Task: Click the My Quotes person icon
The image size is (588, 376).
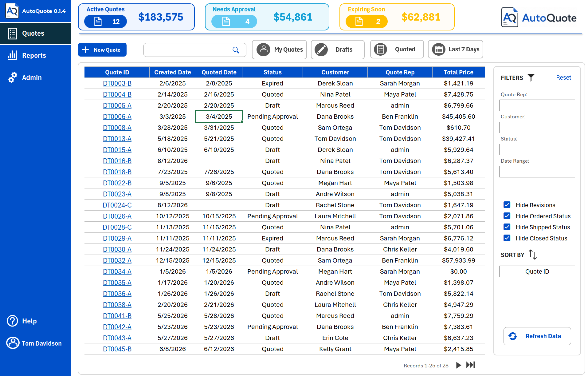Action: tap(263, 49)
